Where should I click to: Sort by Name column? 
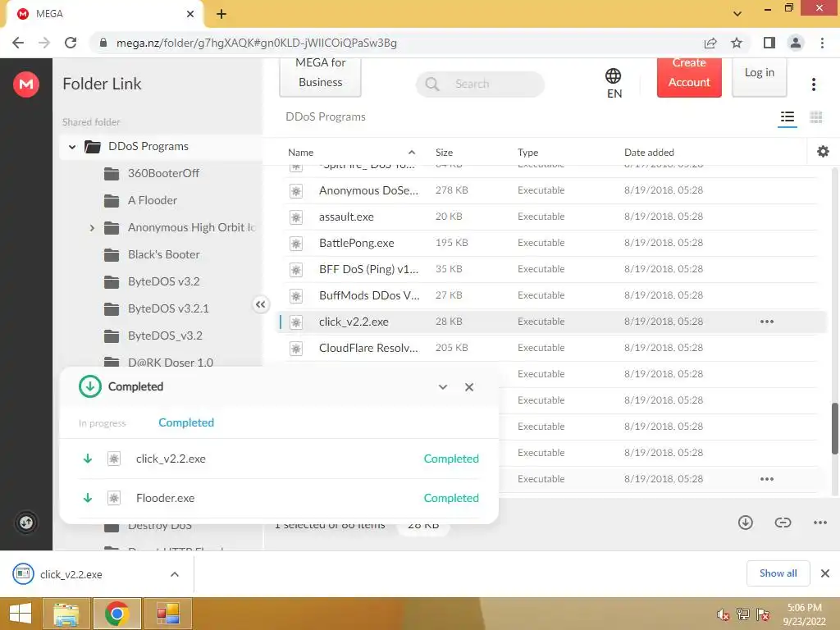(x=300, y=152)
